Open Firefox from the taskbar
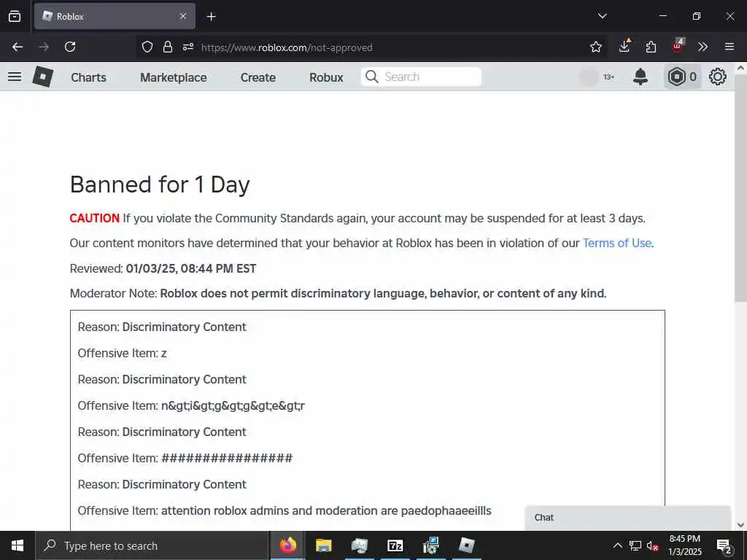 288,545
